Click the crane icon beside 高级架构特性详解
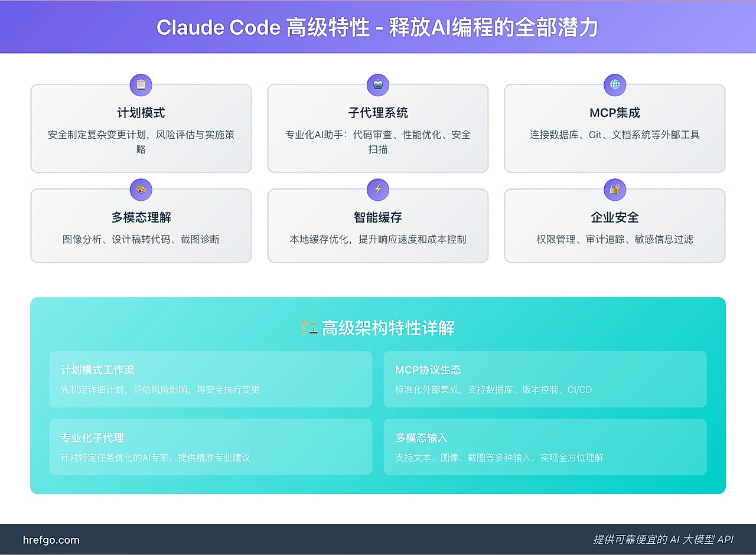This screenshot has width=756, height=555. [309, 328]
